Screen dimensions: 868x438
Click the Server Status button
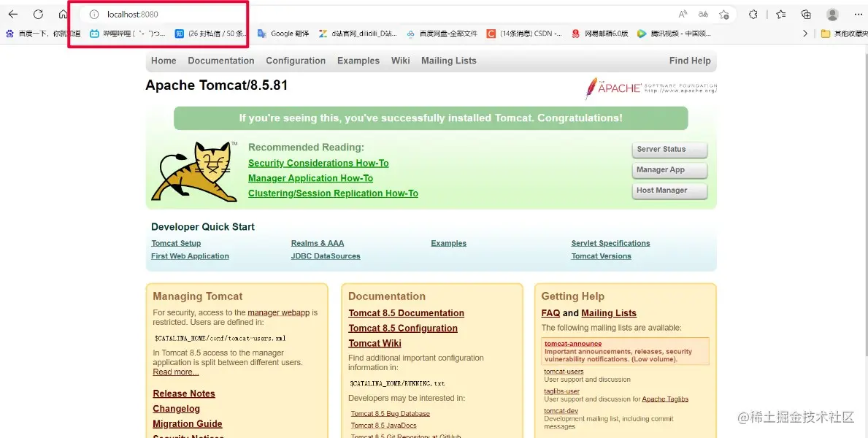pos(669,150)
